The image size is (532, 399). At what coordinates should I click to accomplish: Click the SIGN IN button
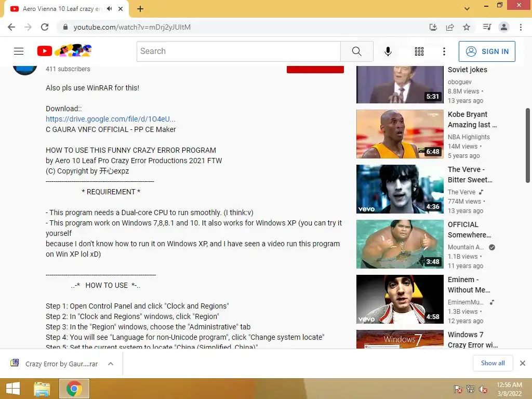(487, 51)
